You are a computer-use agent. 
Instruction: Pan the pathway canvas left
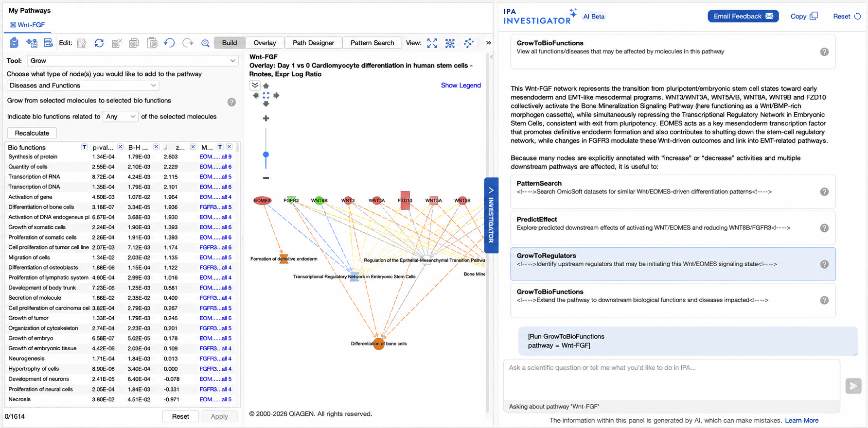click(256, 95)
